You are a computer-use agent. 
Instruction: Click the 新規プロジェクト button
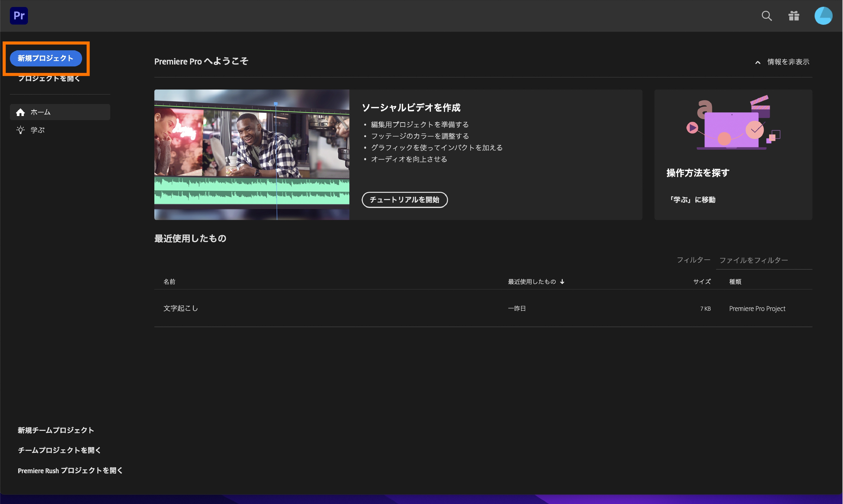pyautogui.click(x=46, y=58)
